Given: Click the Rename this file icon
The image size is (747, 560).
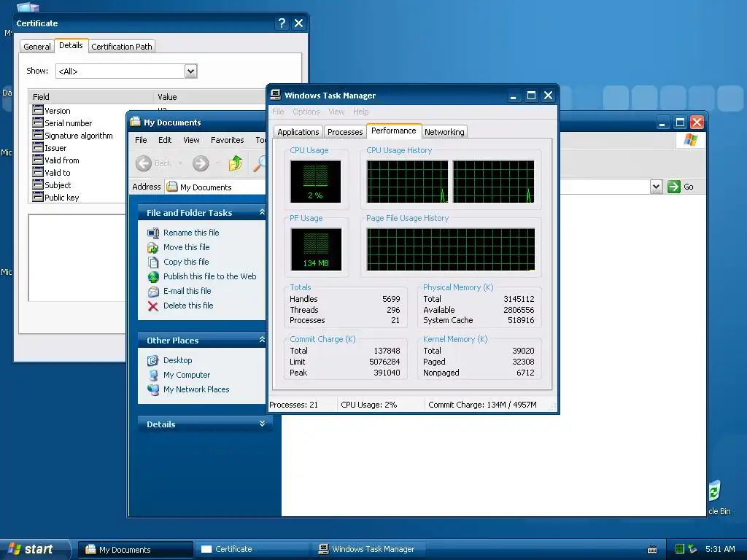Looking at the screenshot, I should click(153, 233).
